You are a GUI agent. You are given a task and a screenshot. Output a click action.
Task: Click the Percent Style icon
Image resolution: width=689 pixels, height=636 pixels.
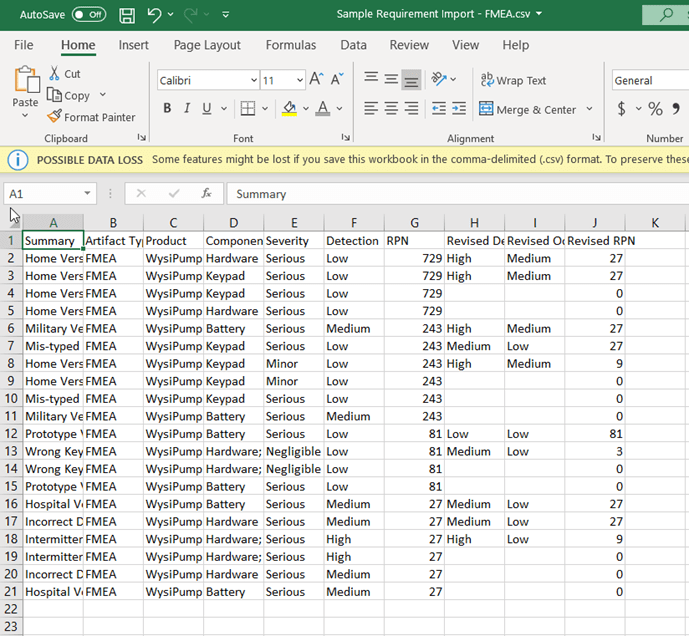[655, 109]
